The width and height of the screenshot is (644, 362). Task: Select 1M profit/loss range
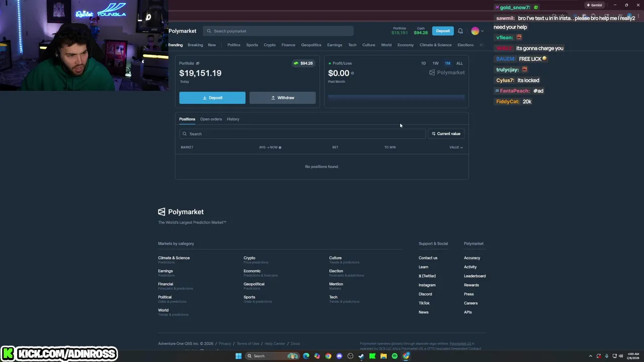tap(447, 63)
